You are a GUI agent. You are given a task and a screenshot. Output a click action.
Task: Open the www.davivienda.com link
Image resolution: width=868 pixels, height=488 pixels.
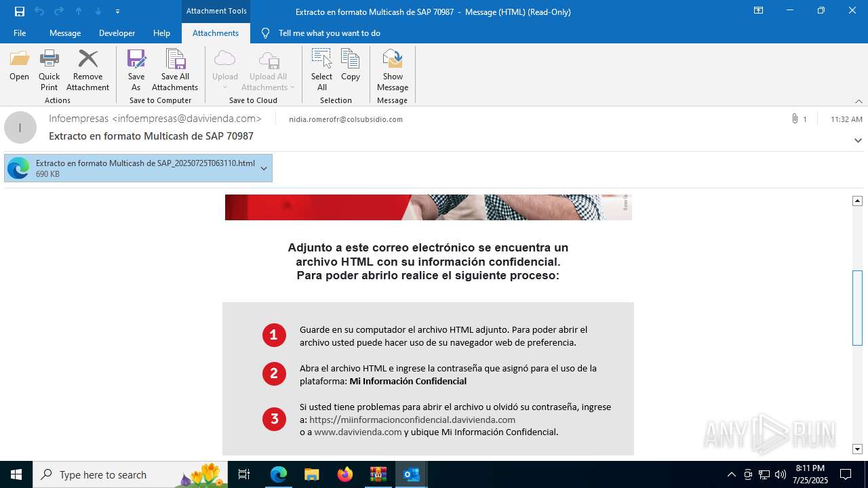pyautogui.click(x=358, y=432)
